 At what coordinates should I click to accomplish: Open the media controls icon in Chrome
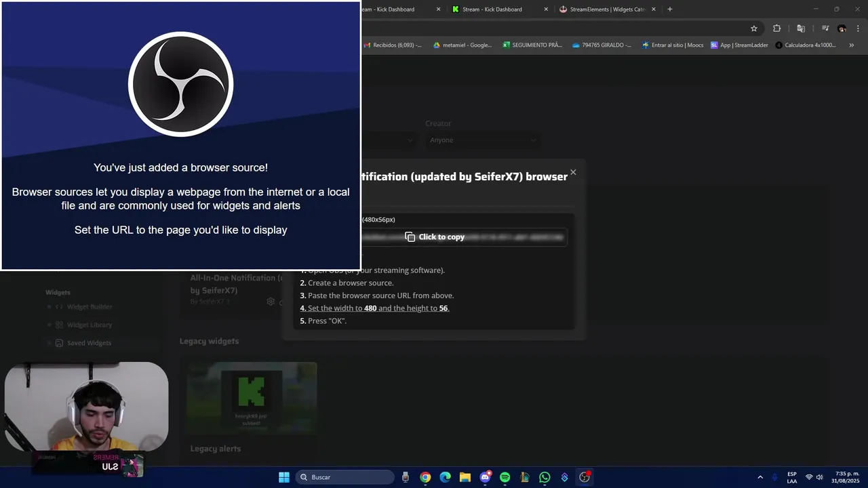click(825, 28)
